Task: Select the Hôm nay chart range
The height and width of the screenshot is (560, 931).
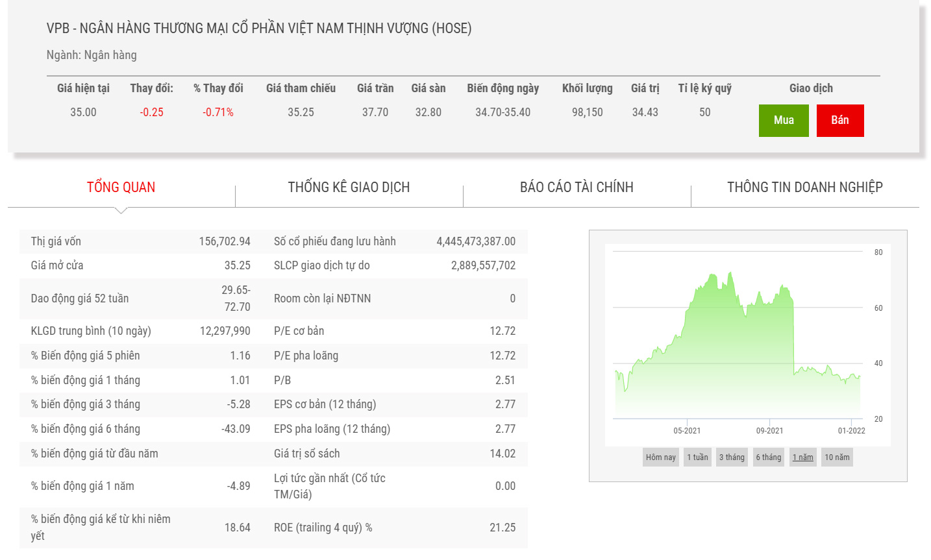Action: point(660,457)
